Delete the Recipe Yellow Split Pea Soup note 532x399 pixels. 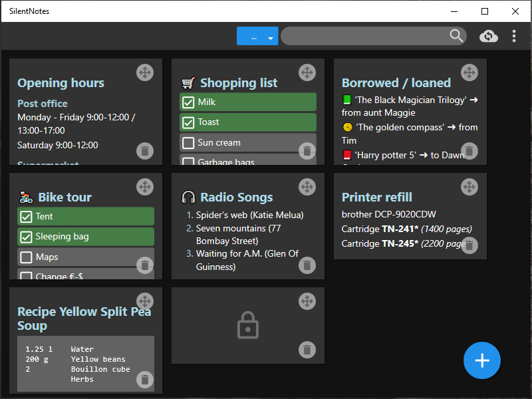click(x=145, y=380)
